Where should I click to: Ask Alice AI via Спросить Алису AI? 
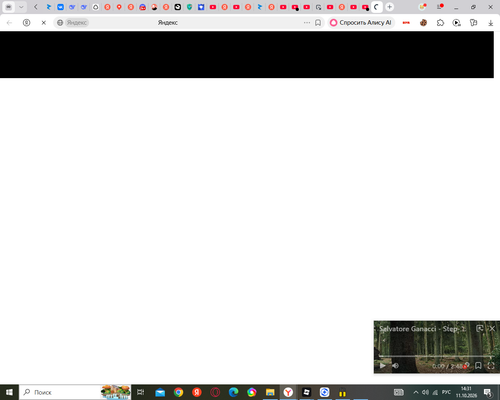(361, 23)
